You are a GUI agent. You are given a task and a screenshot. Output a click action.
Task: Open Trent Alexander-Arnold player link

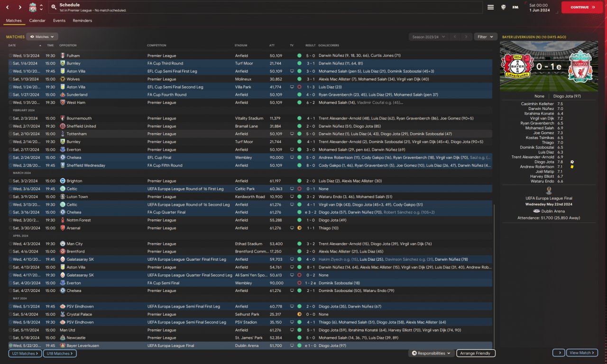point(533,157)
